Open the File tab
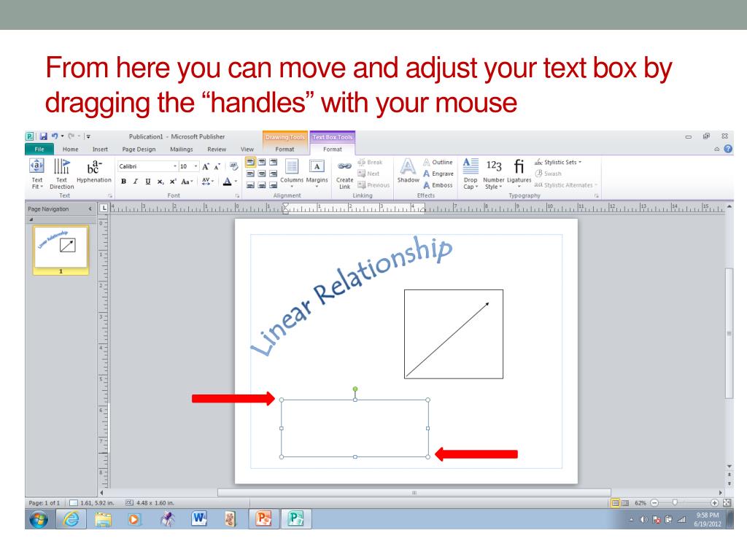747x560 pixels. [39, 149]
